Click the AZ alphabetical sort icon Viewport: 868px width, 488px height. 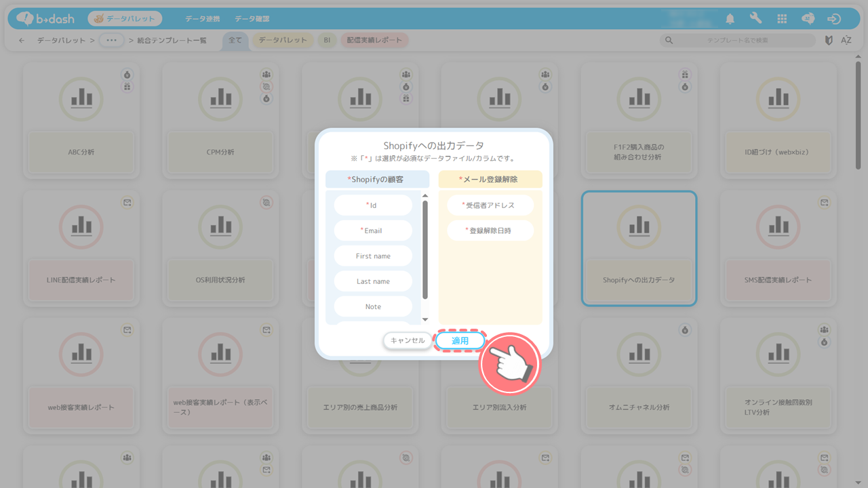pos(846,41)
